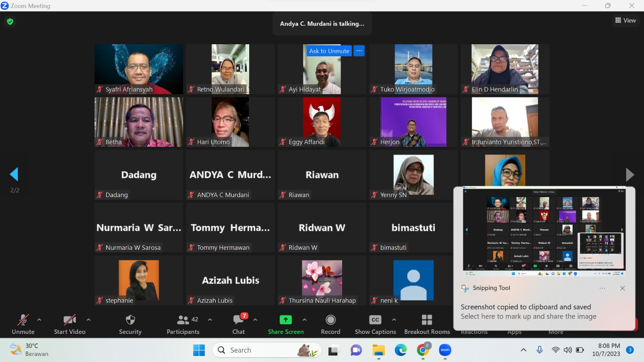Screen dimensions: 644x362
Task: Show hidden system tray icons
Action: point(523,350)
